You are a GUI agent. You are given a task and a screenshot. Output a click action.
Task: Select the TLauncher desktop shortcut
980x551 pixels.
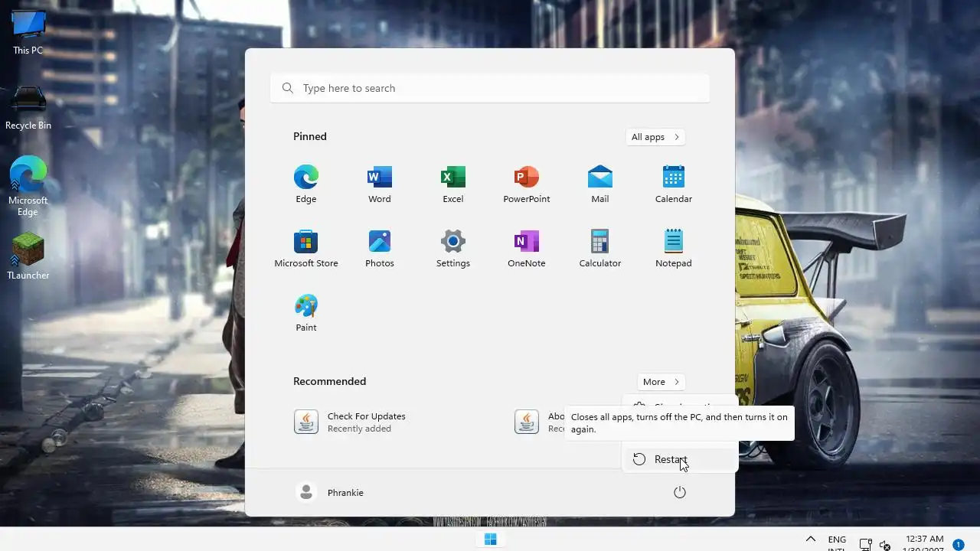(28, 256)
